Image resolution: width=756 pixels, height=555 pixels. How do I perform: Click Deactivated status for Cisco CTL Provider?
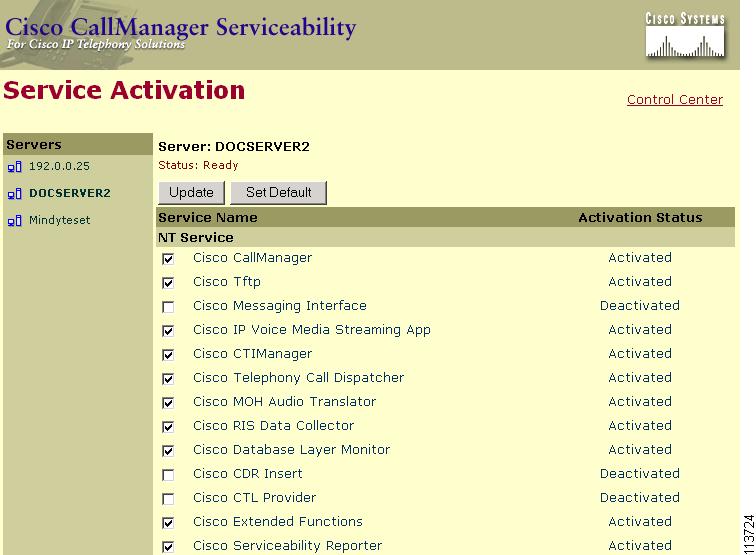(640, 498)
